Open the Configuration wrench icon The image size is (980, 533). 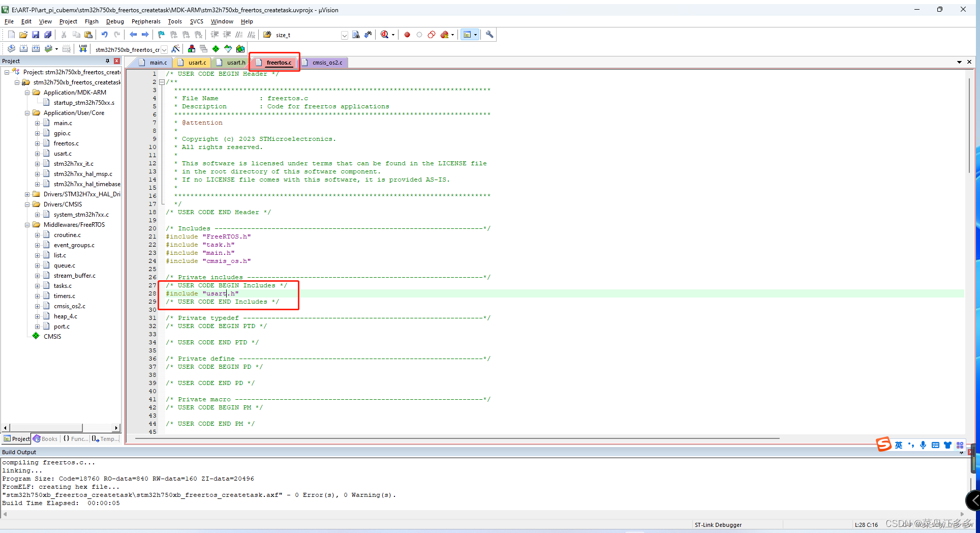[x=489, y=35]
